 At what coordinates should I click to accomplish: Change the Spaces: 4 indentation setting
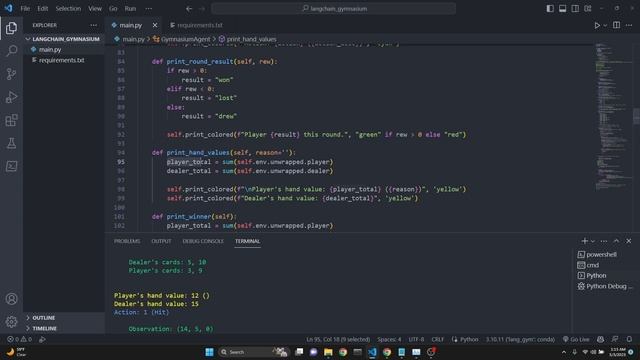click(389, 339)
